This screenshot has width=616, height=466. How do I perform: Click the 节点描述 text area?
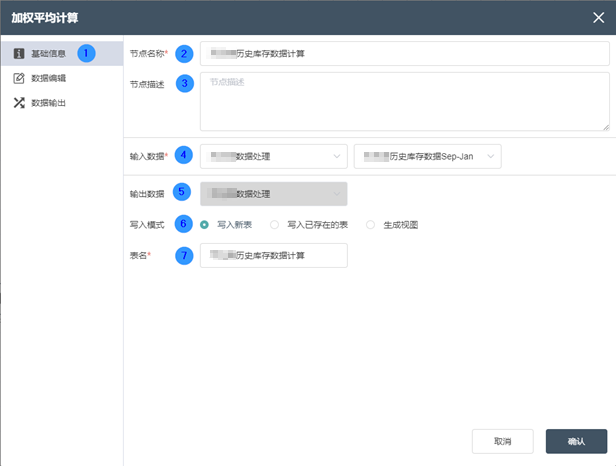pyautogui.click(x=404, y=101)
